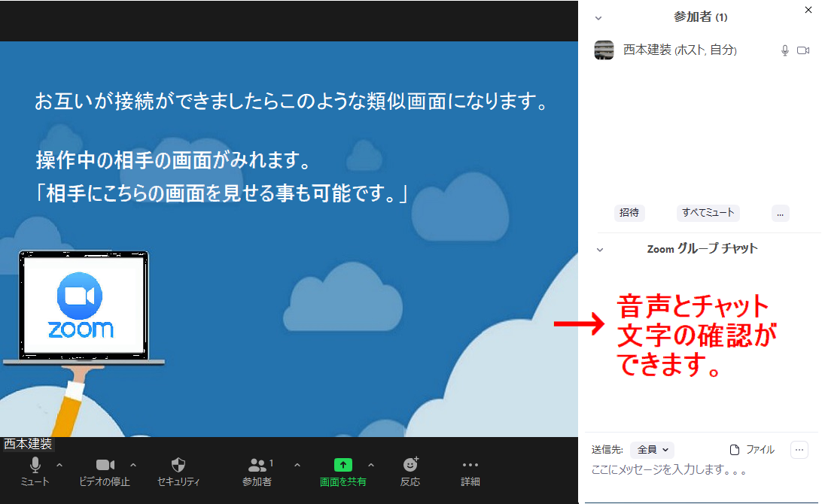Open the reactions smiley icon
Screen dimensions: 822x504
point(410,466)
